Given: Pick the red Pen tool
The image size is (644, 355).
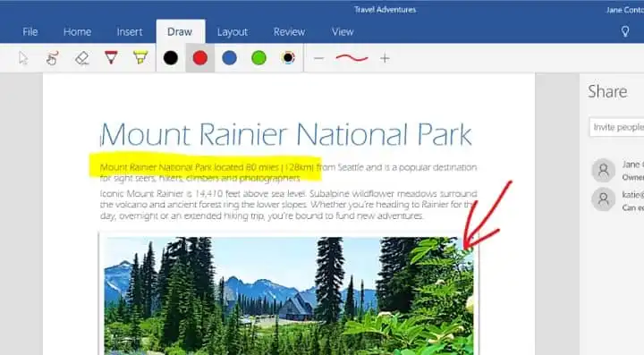Looking at the screenshot, I should 111,58.
